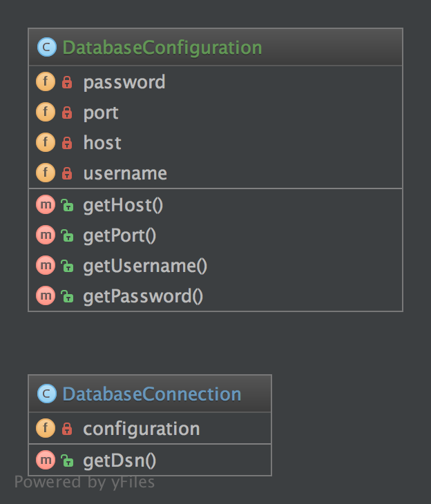Click the field icon next to host
Image resolution: width=431 pixels, height=504 pixels.
(46, 143)
